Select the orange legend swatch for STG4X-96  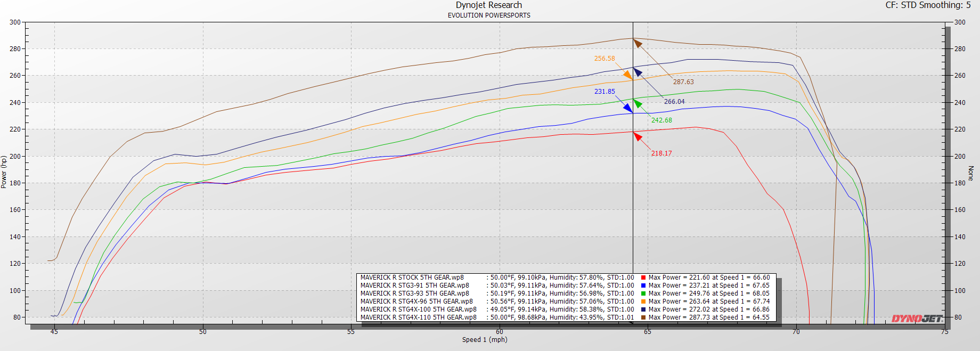coord(643,301)
